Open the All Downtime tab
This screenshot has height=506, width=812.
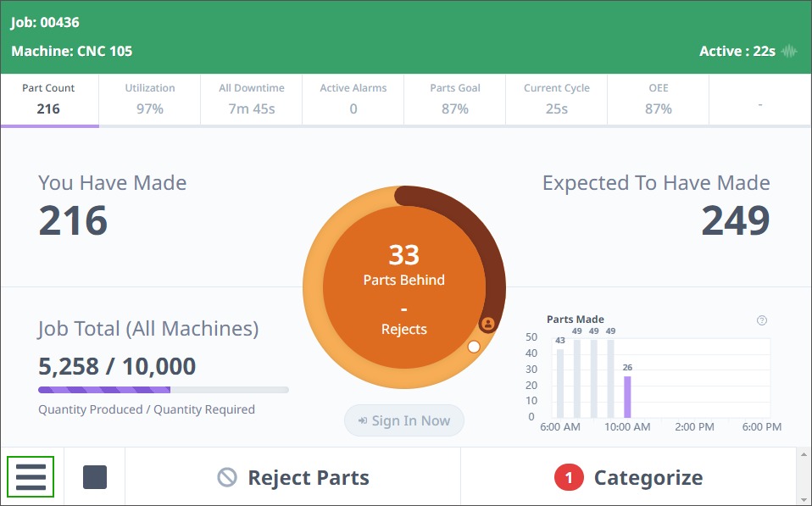(251, 99)
